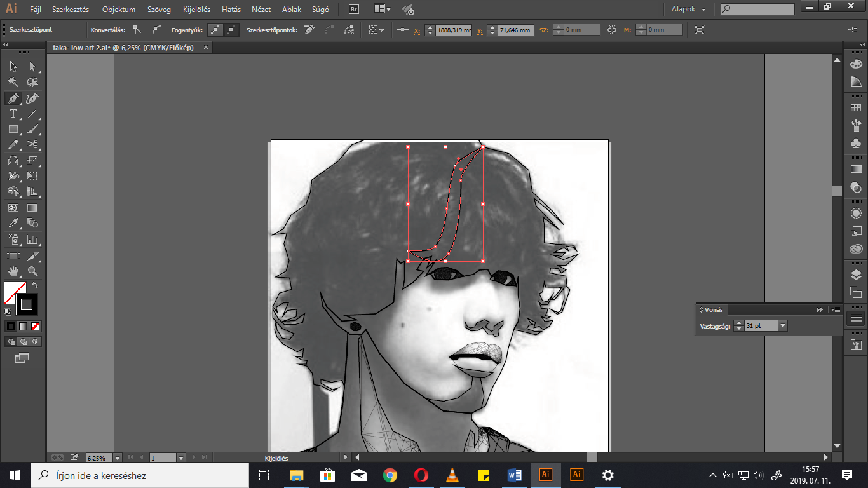The height and width of the screenshot is (488, 868).
Task: Open the artboard number dropdown
Action: (x=181, y=457)
